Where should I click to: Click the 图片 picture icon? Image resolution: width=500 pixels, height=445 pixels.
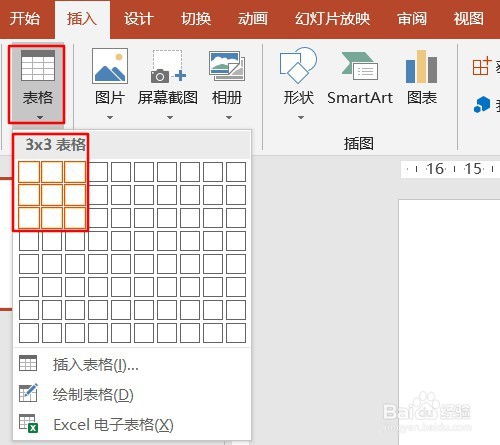coord(110,66)
